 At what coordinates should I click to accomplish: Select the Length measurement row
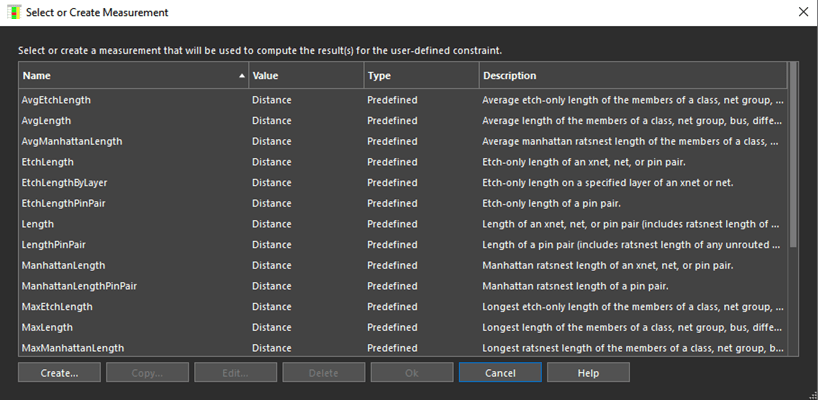click(403, 224)
